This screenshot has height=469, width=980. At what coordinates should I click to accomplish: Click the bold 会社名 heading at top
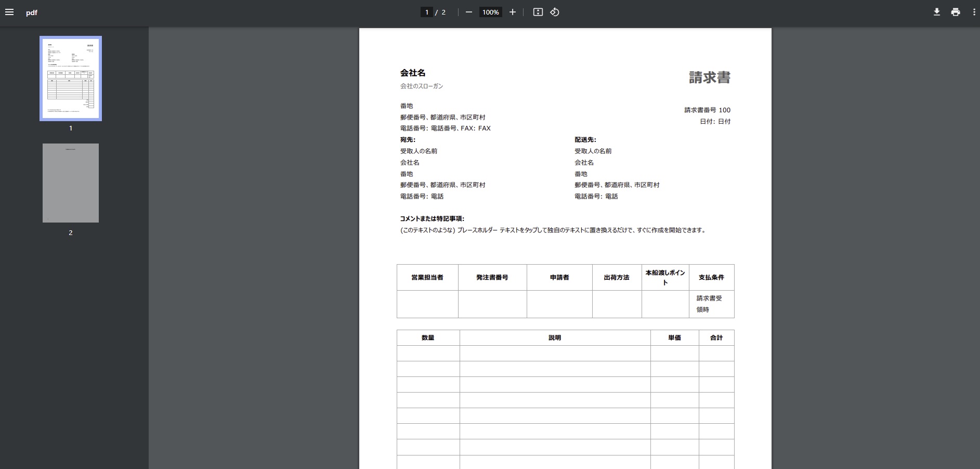pyautogui.click(x=413, y=73)
